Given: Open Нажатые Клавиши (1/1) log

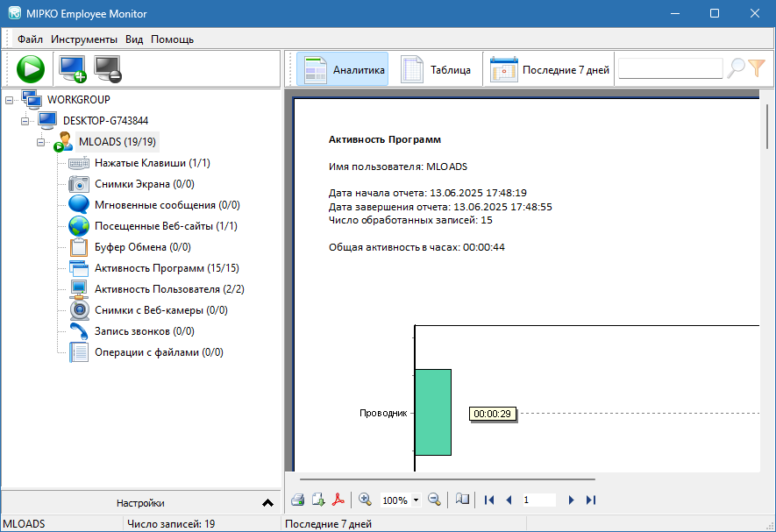Looking at the screenshot, I should click(x=153, y=163).
